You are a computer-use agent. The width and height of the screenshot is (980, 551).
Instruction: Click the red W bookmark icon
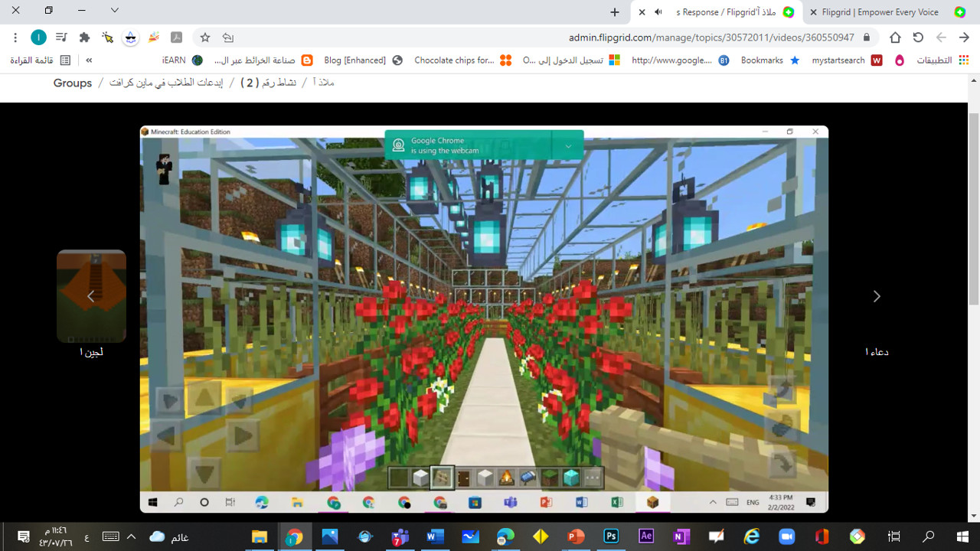pyautogui.click(x=877, y=60)
